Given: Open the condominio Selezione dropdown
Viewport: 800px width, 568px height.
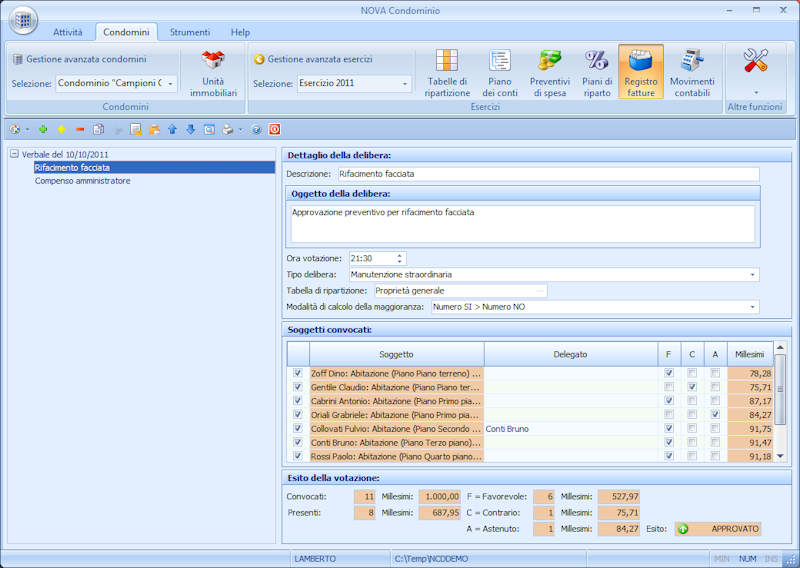Looking at the screenshot, I should (170, 83).
